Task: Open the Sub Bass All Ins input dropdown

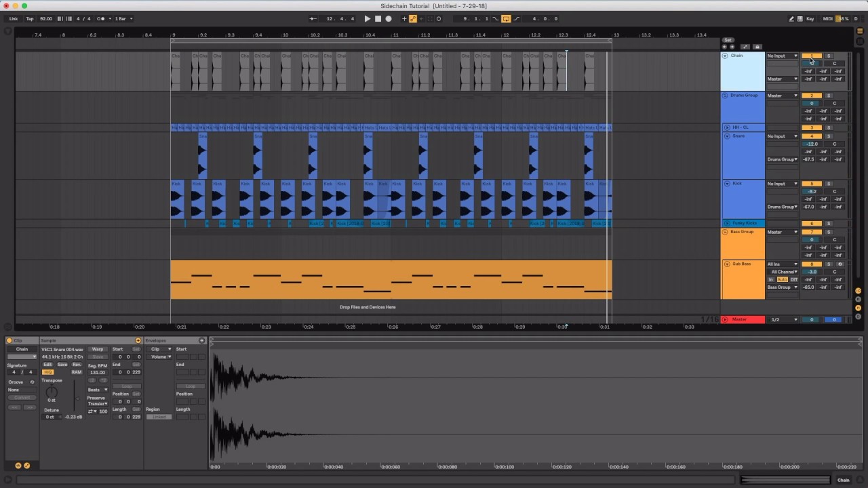Action: 783,264
